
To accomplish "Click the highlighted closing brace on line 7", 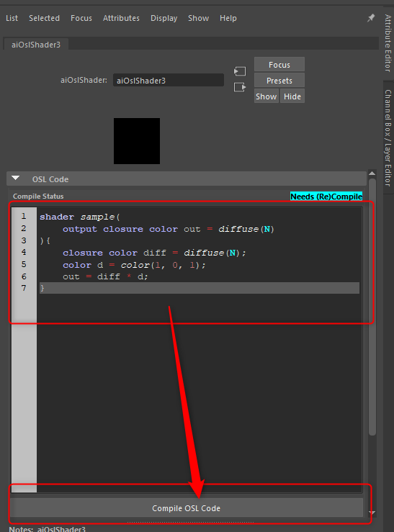I will pos(200,288).
